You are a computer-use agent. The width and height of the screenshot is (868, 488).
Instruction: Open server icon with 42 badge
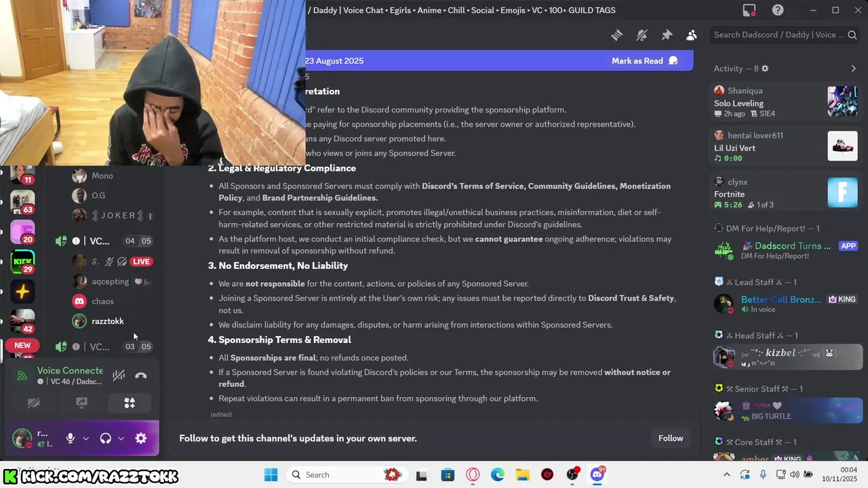pyautogui.click(x=22, y=321)
